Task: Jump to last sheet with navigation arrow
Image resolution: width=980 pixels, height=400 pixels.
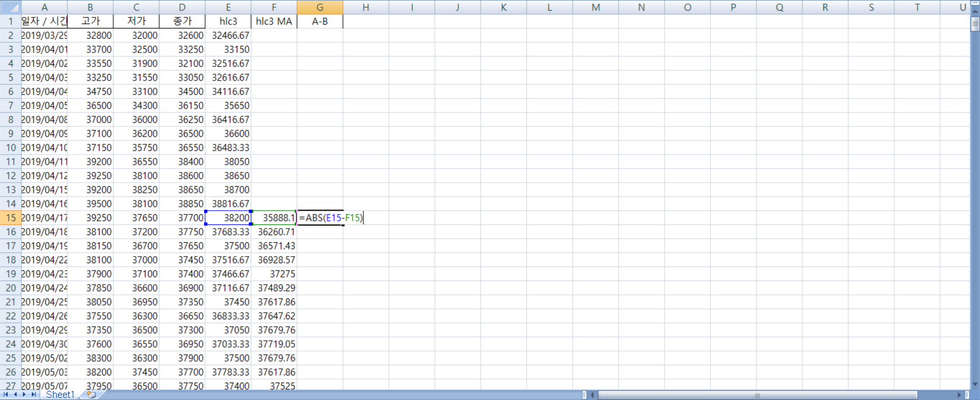Action: [34, 394]
